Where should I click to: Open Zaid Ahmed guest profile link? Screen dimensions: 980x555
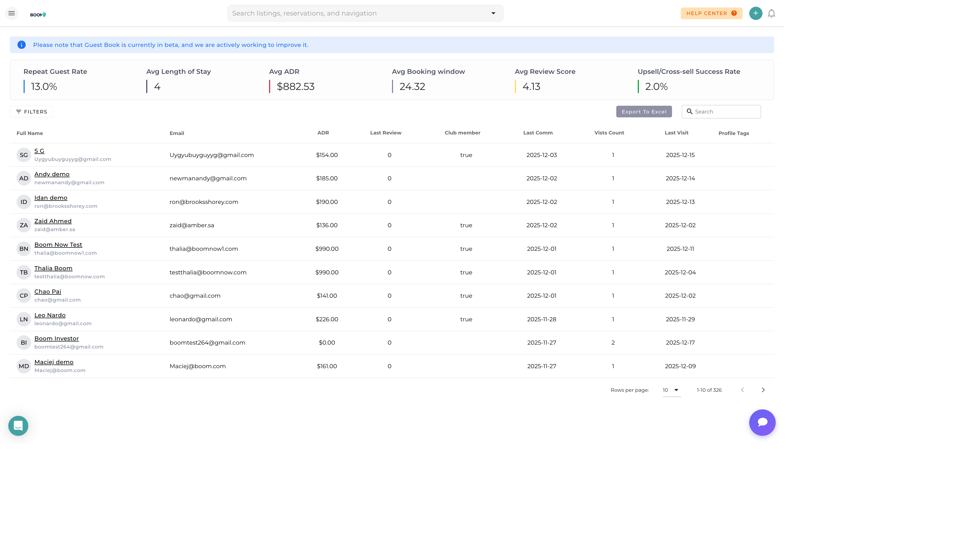(x=53, y=221)
